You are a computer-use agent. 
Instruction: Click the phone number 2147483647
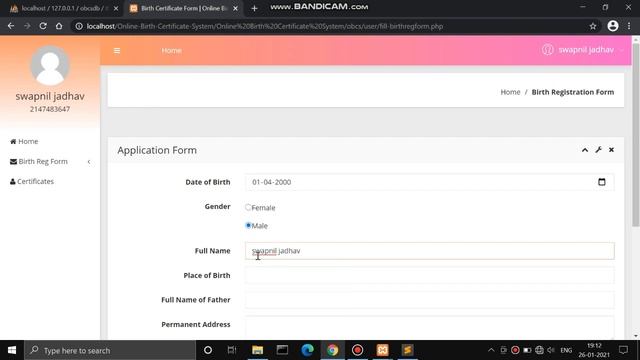50,109
